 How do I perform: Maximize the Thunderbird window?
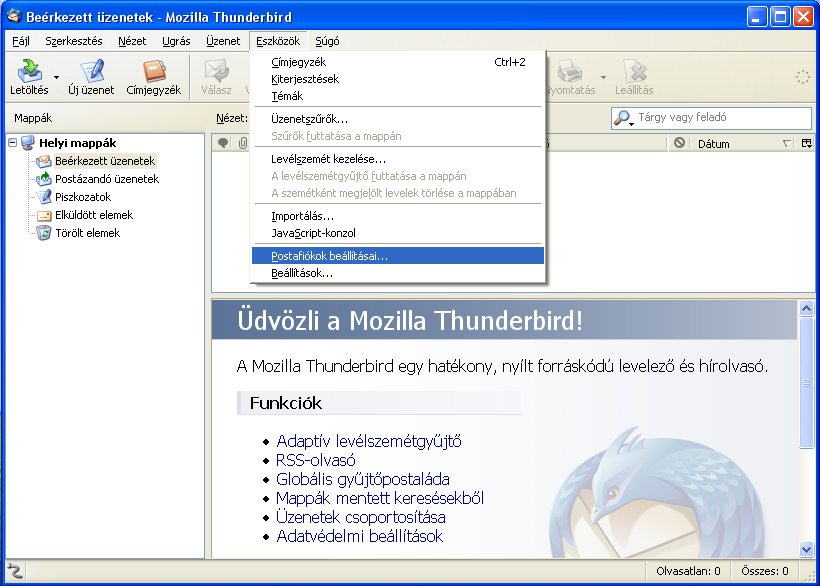tap(780, 17)
